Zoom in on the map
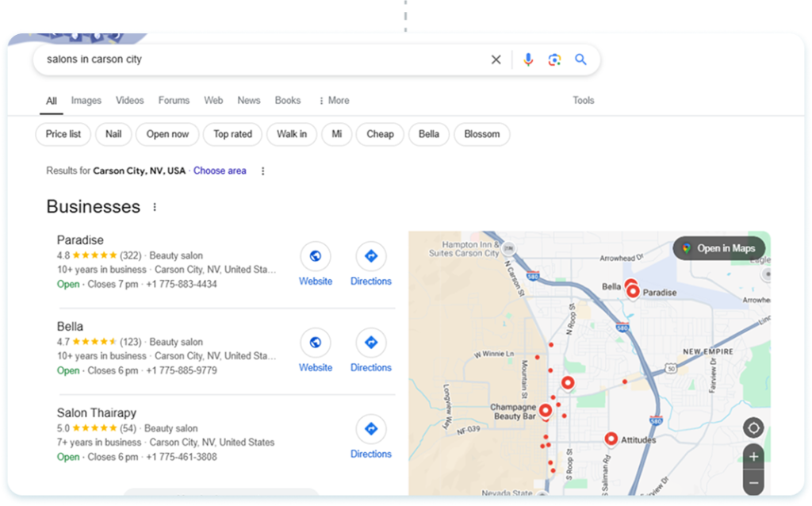This screenshot has height=506, width=812. click(753, 457)
